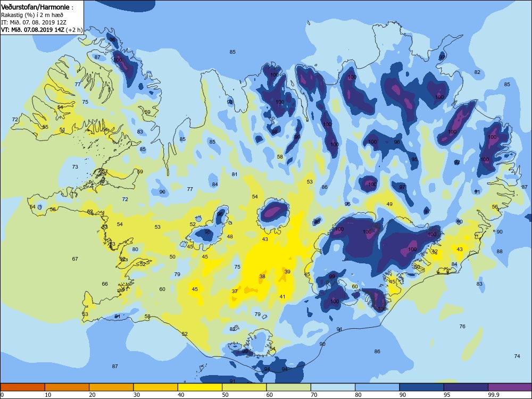Click the 'VT: Mið. 07.08.2019 14Z (+2 h)' line
This screenshot has height=399, width=532.
pyautogui.click(x=41, y=29)
